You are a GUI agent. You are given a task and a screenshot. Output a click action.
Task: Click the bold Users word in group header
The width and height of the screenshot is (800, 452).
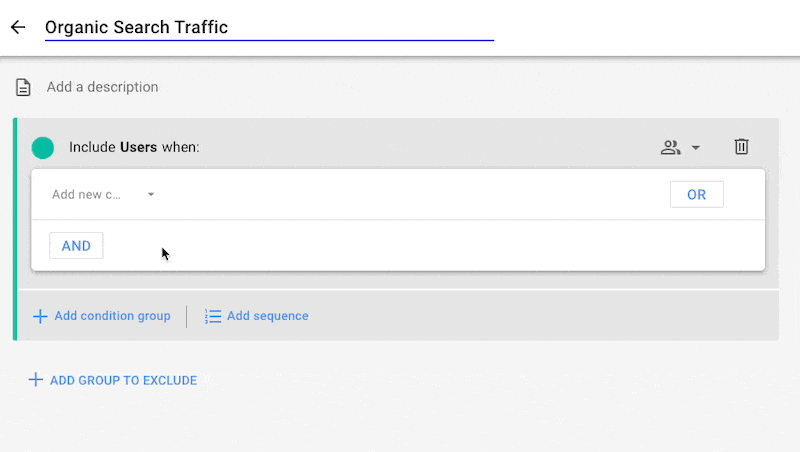138,147
